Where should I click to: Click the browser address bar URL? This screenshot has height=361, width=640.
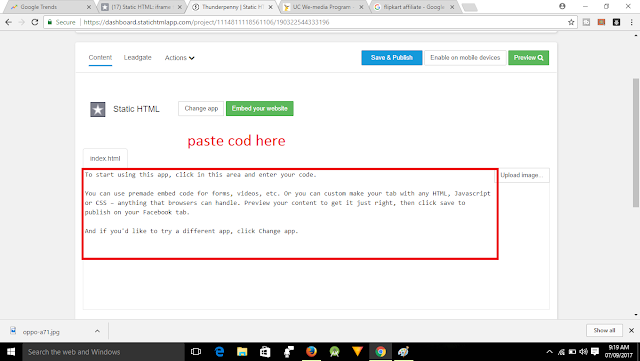[206, 22]
